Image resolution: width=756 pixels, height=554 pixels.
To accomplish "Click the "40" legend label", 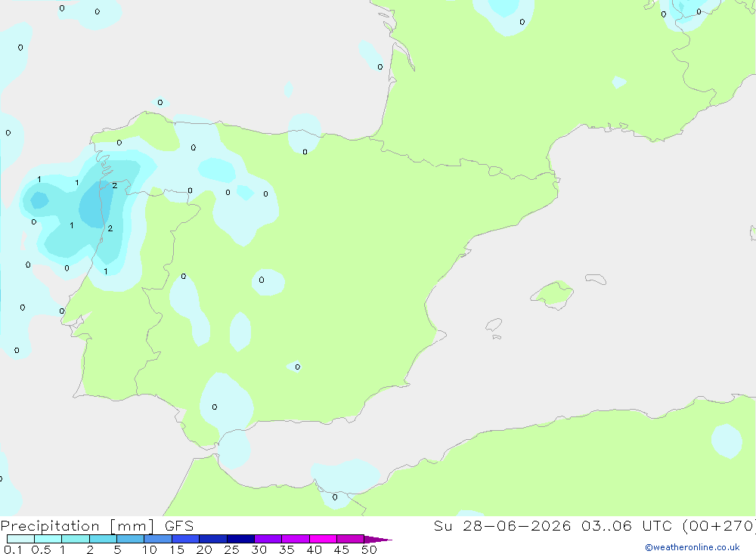I will [x=314, y=549].
